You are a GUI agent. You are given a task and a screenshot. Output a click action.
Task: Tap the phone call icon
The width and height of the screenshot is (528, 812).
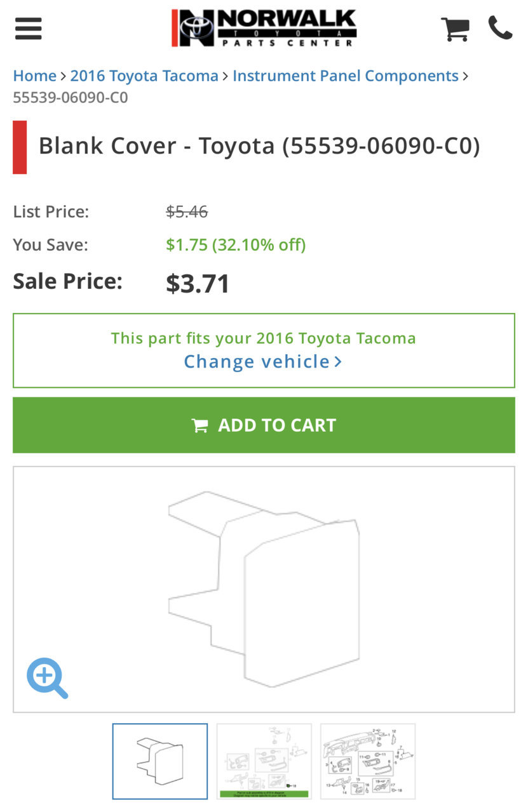click(x=500, y=28)
